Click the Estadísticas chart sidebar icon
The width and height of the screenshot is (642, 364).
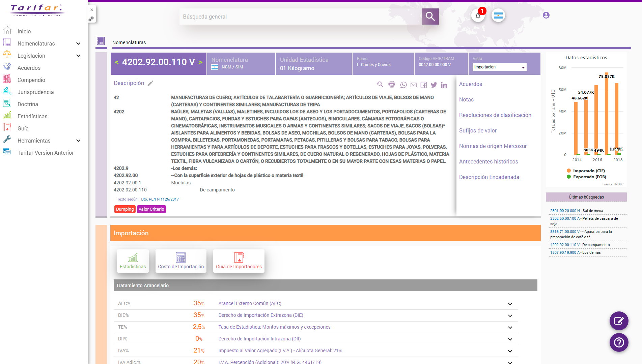click(x=7, y=116)
